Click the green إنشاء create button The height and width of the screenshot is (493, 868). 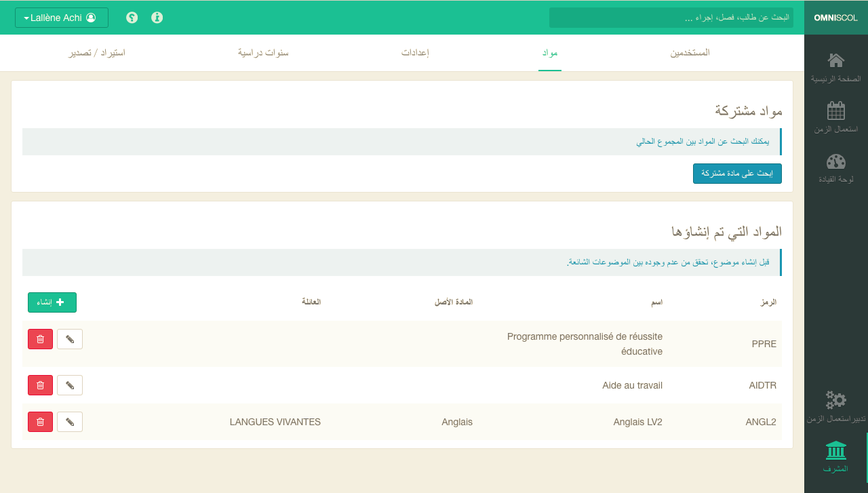52,302
